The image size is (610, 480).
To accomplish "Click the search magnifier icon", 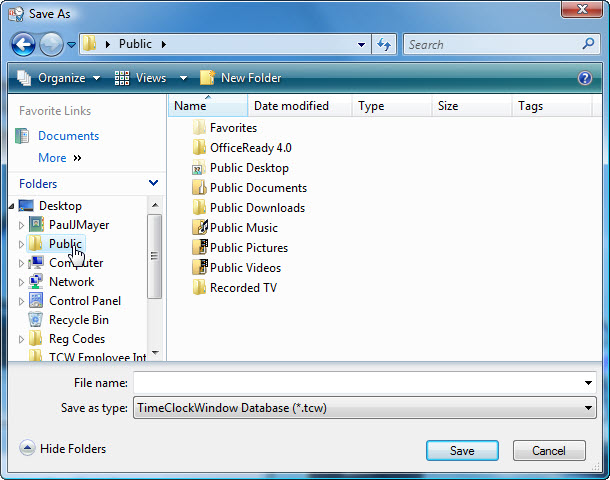I will [588, 45].
